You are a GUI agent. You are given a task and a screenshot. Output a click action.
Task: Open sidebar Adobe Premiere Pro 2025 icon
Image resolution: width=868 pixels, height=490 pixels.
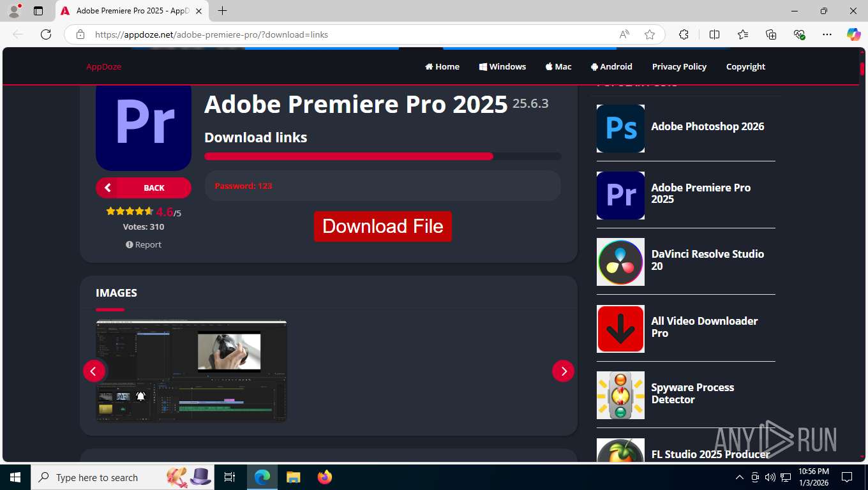click(620, 195)
